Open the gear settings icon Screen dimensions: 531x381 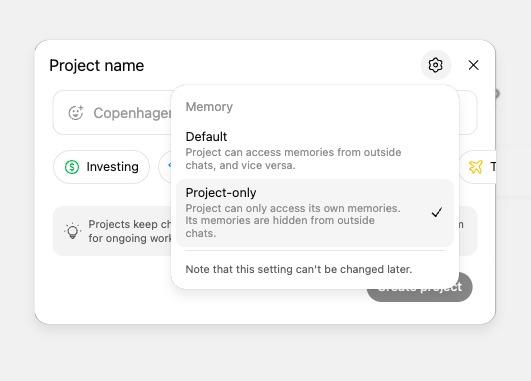436,65
